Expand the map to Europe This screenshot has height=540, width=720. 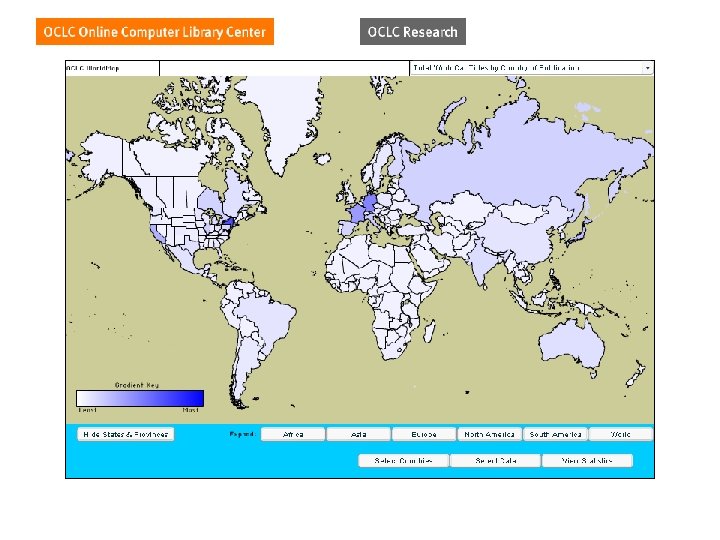pyautogui.click(x=424, y=434)
